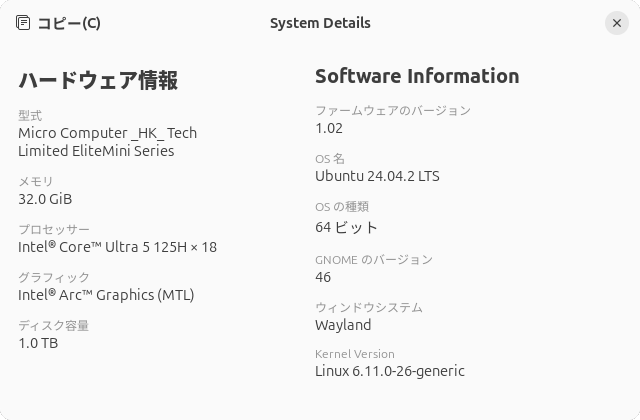Click the Ubuntu 24.04.2 LTS text

(x=377, y=176)
